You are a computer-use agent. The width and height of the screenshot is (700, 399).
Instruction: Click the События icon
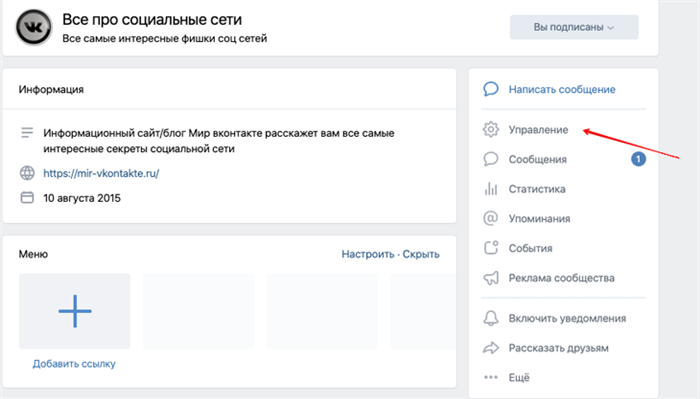(491, 248)
